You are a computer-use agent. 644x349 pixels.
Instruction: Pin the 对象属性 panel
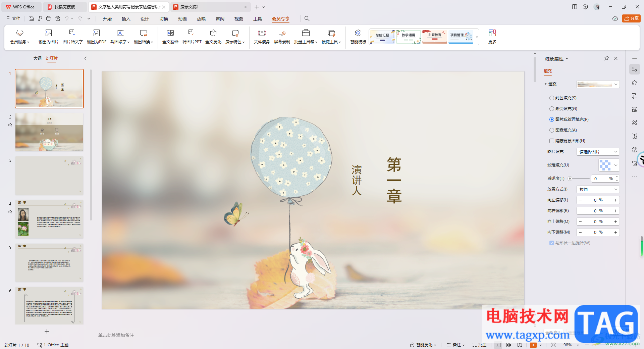(606, 58)
